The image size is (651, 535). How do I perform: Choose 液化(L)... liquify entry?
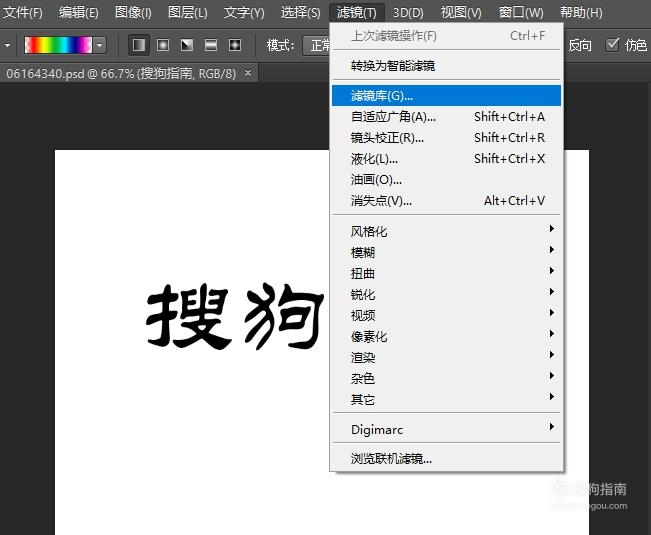pyautogui.click(x=446, y=159)
